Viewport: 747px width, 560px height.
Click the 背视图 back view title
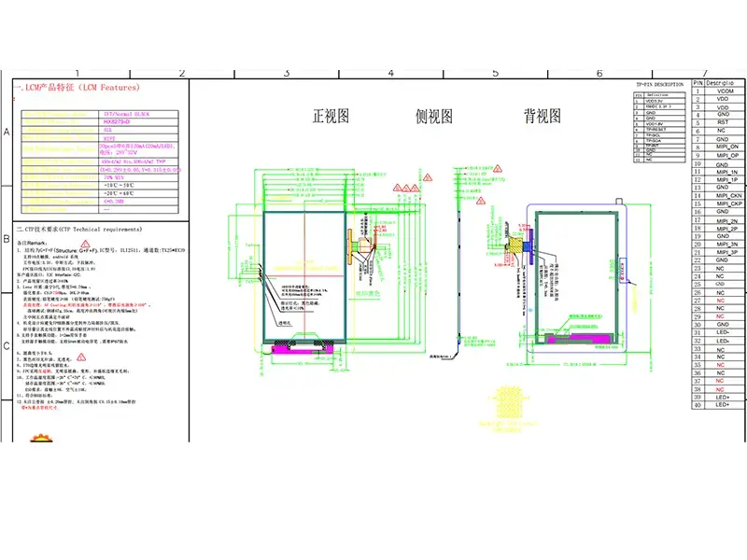pyautogui.click(x=542, y=117)
